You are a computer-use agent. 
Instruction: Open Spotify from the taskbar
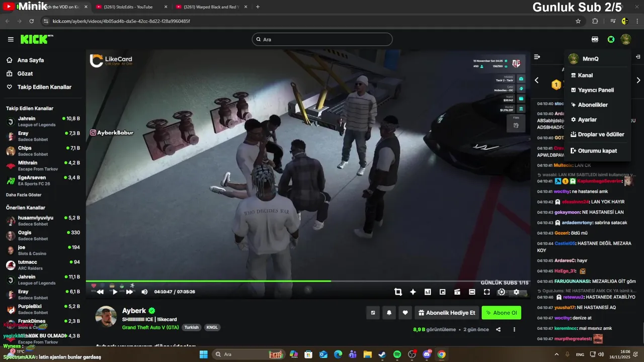point(397,354)
